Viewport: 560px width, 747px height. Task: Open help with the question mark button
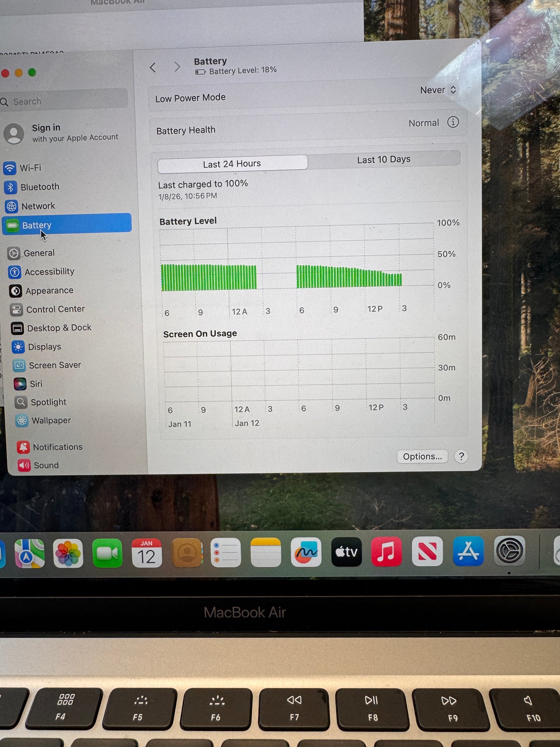point(461,456)
